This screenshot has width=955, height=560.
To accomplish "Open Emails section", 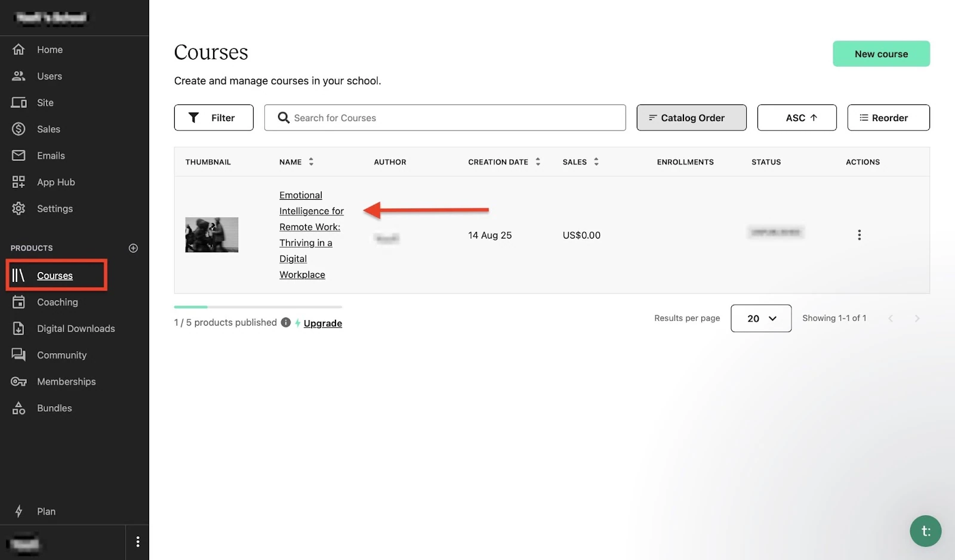I will [51, 156].
